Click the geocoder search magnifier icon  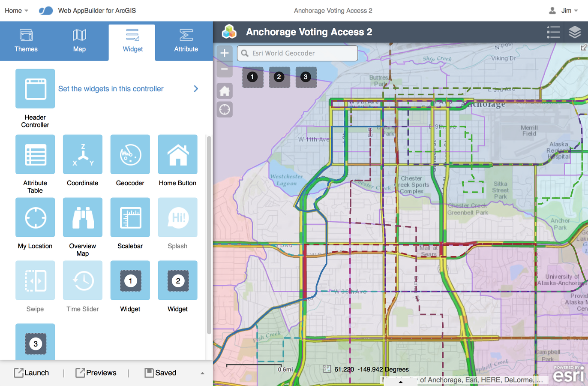click(245, 53)
